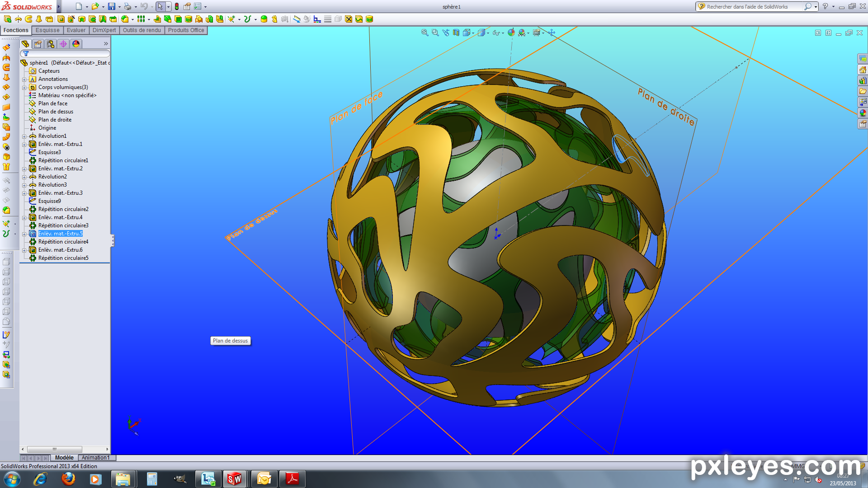Switch to the Evaluer tab

point(76,30)
